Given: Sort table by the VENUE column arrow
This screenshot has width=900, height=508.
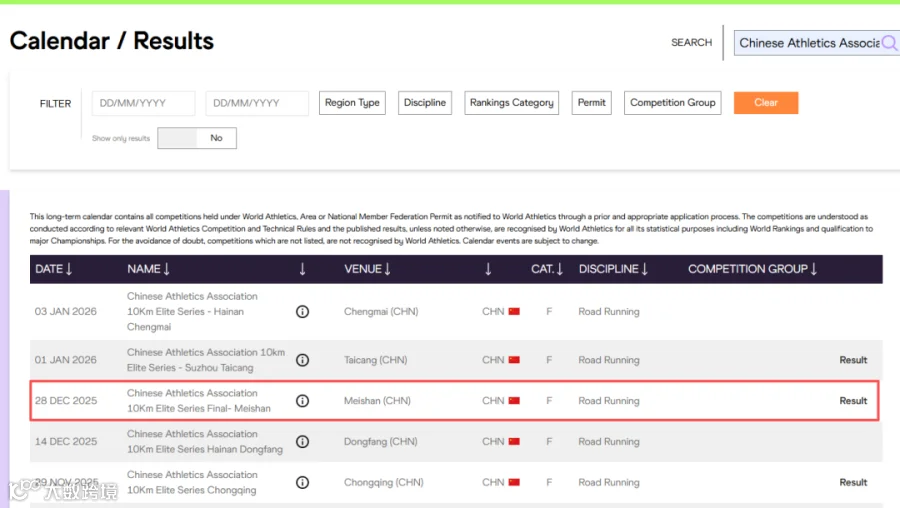Looking at the screenshot, I should 387,269.
